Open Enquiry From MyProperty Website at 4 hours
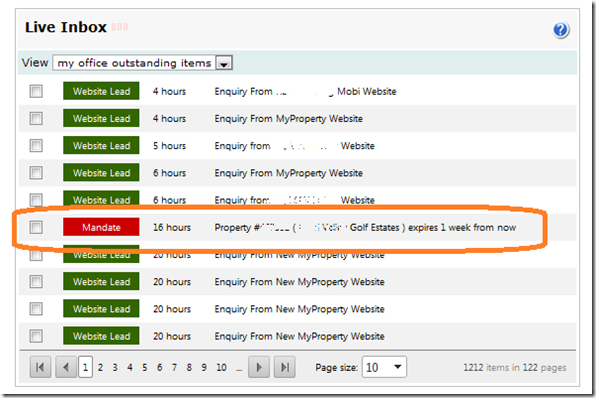 tap(288, 119)
